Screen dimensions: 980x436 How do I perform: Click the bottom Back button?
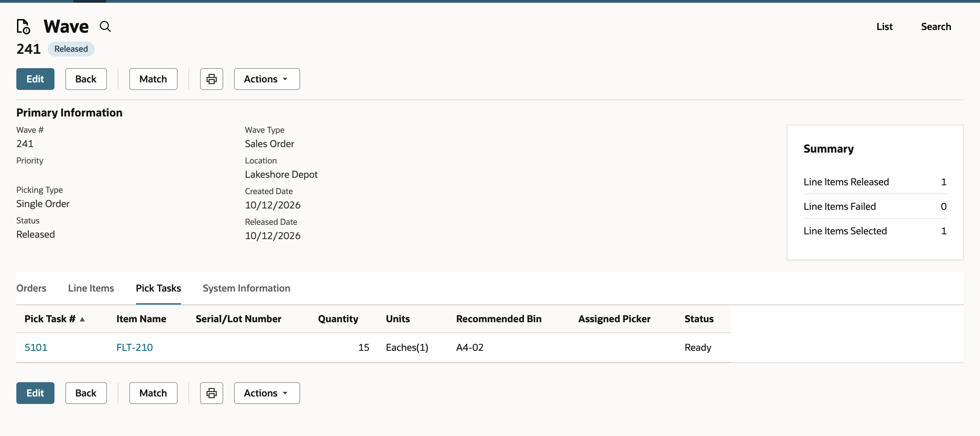86,393
